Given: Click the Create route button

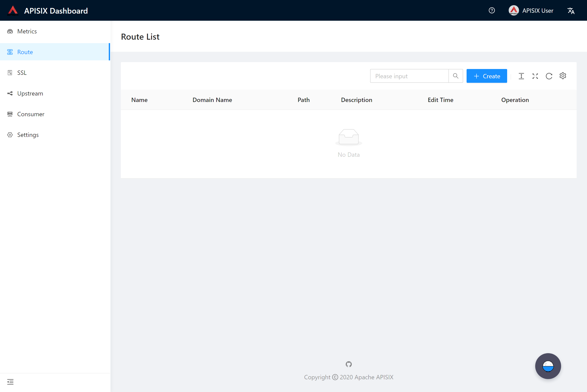Looking at the screenshot, I should click(487, 76).
